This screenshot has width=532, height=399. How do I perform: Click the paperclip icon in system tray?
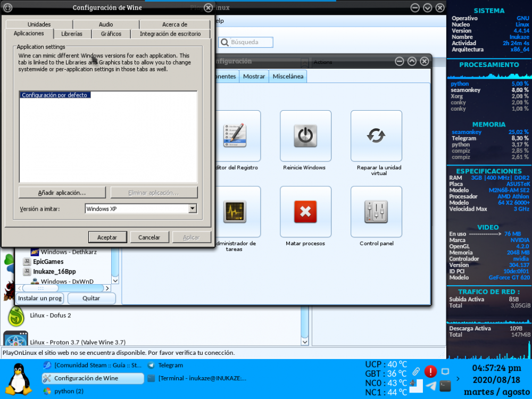point(416,371)
